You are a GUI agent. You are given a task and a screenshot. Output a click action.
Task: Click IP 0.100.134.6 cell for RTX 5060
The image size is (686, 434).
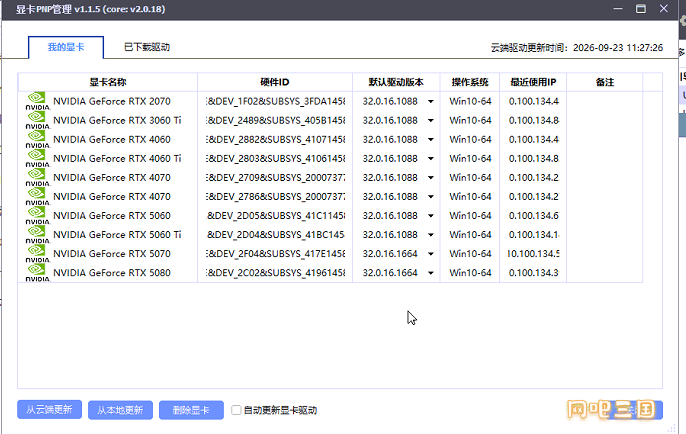(533, 216)
